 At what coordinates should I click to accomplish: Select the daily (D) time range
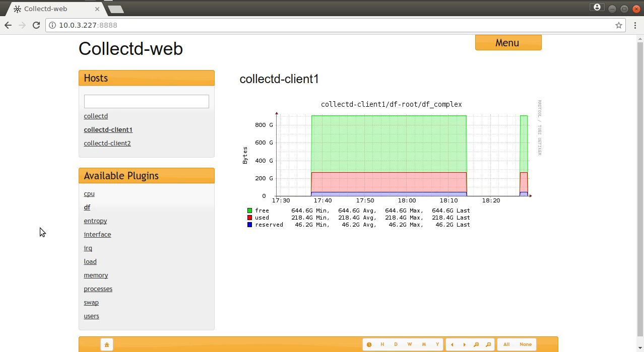tap(396, 344)
